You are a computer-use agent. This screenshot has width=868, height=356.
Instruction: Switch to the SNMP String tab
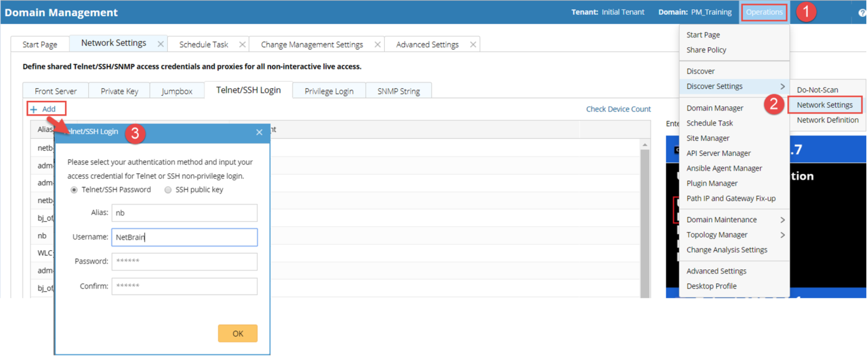[398, 91]
